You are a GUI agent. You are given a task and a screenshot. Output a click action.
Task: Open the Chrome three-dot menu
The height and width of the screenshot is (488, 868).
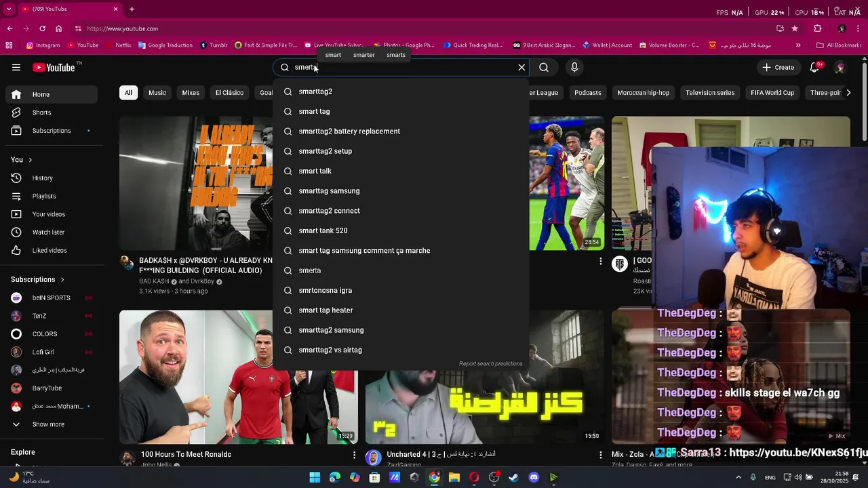click(859, 28)
